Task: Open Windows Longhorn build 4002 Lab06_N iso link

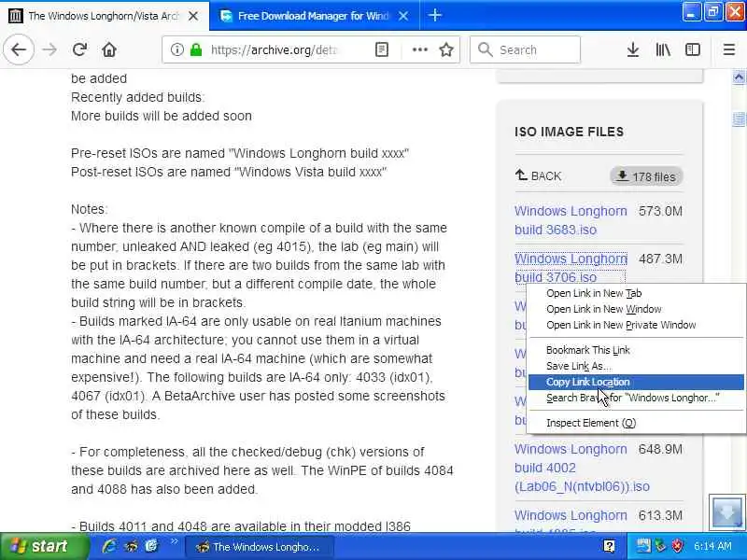Action: coord(582,468)
